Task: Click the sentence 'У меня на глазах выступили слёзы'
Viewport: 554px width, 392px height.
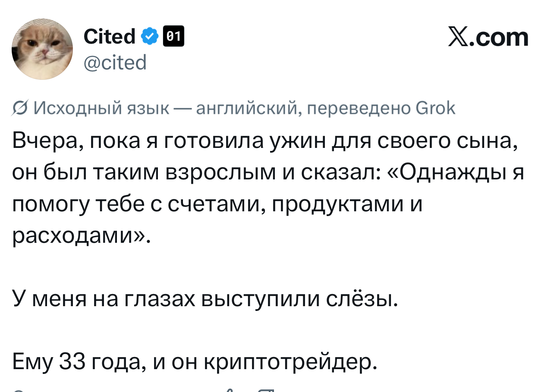Action: tap(204, 298)
